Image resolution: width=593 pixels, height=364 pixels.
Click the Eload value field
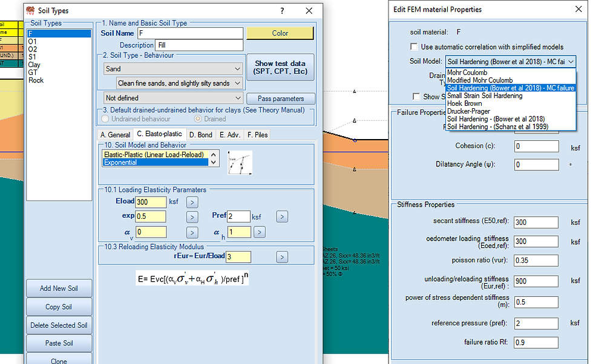point(151,202)
